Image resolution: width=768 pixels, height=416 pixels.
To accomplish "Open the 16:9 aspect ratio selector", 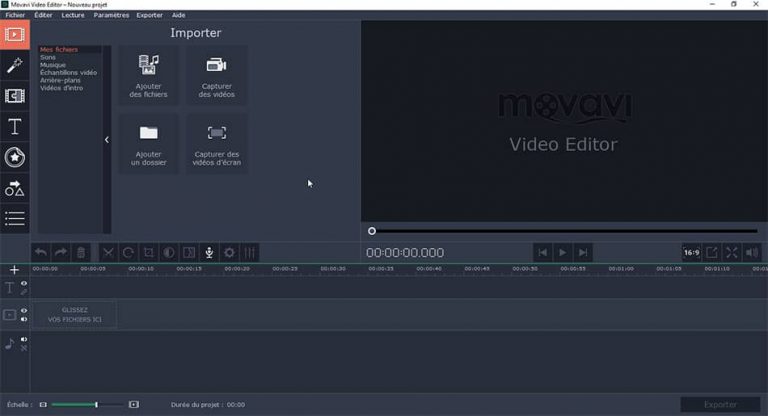I will click(692, 253).
